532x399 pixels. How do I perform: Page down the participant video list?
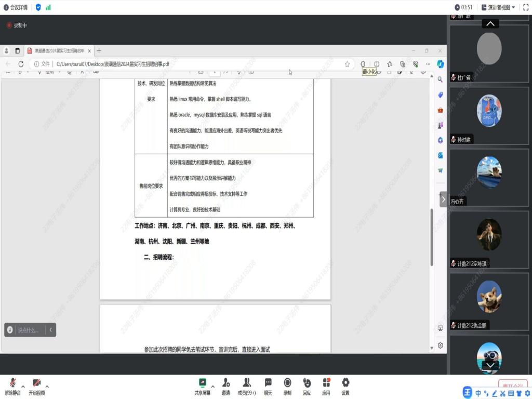(x=490, y=365)
